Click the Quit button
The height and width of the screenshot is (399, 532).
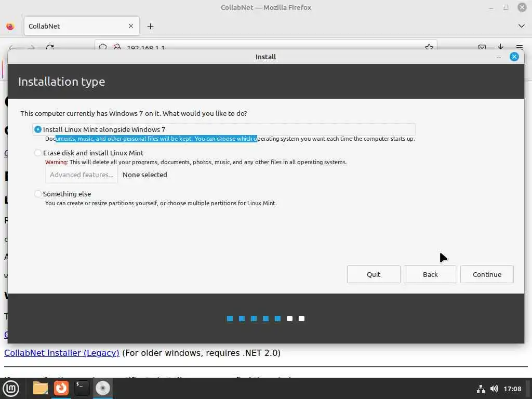pos(374,274)
